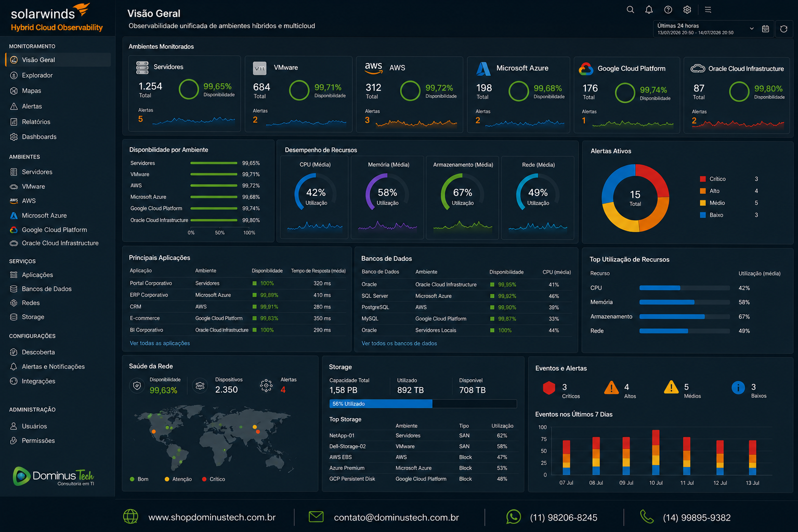
Task: Click the Alertas e Notificações bell icon
Action: tap(14, 366)
